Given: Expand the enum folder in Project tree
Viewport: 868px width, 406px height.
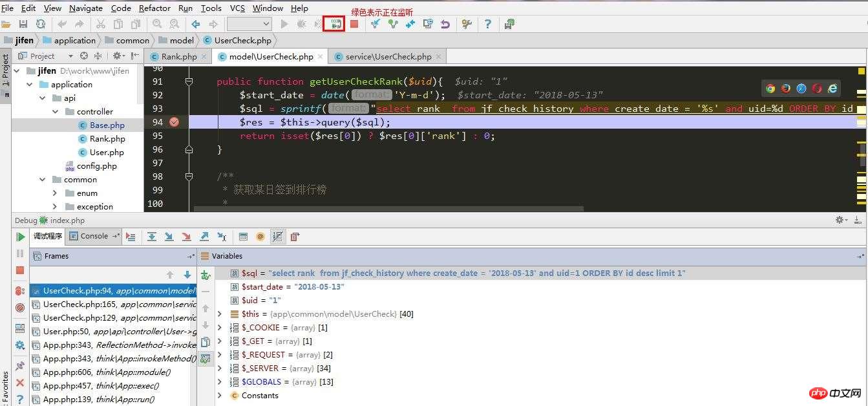Looking at the screenshot, I should pos(55,193).
